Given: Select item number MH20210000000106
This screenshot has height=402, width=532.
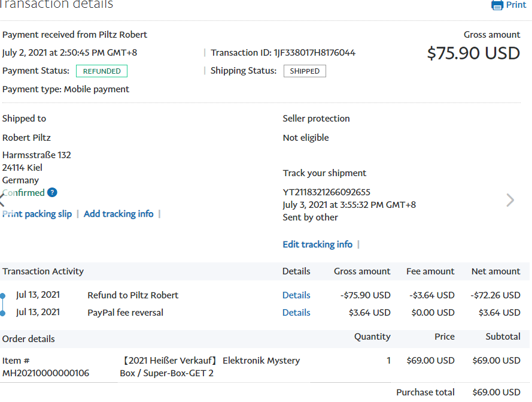Looking at the screenshot, I should pos(45,373).
